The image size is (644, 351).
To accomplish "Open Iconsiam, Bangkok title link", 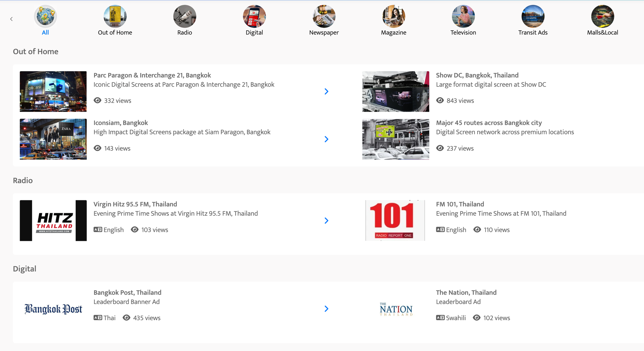I will (x=121, y=123).
